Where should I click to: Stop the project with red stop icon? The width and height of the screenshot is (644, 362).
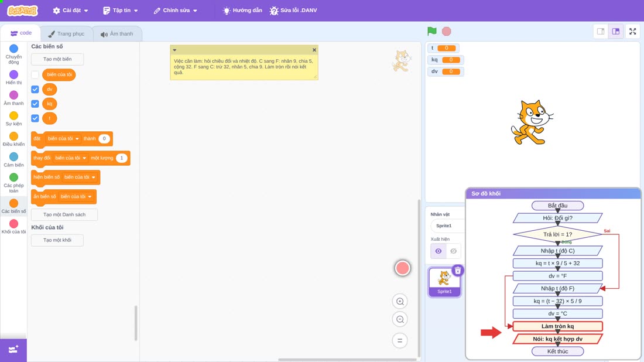447,31
